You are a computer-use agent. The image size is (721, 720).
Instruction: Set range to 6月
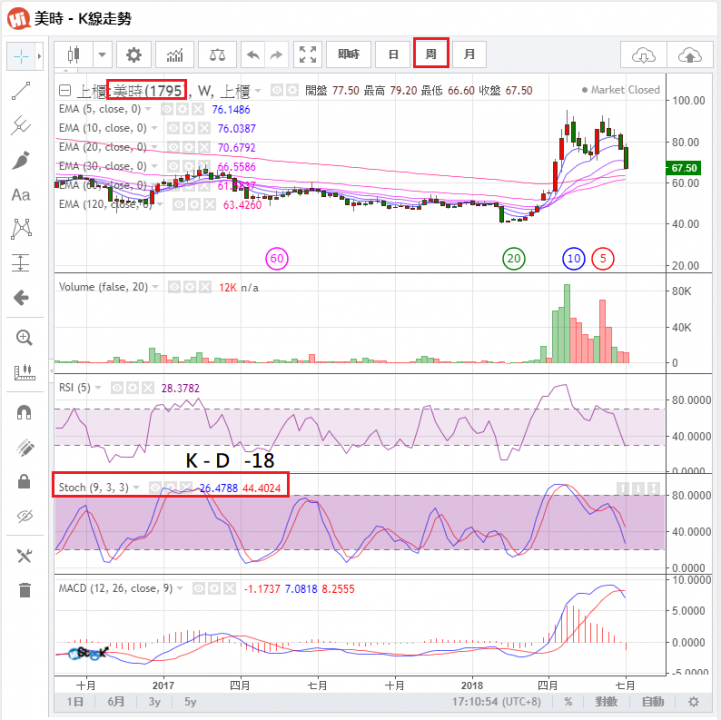tap(116, 702)
